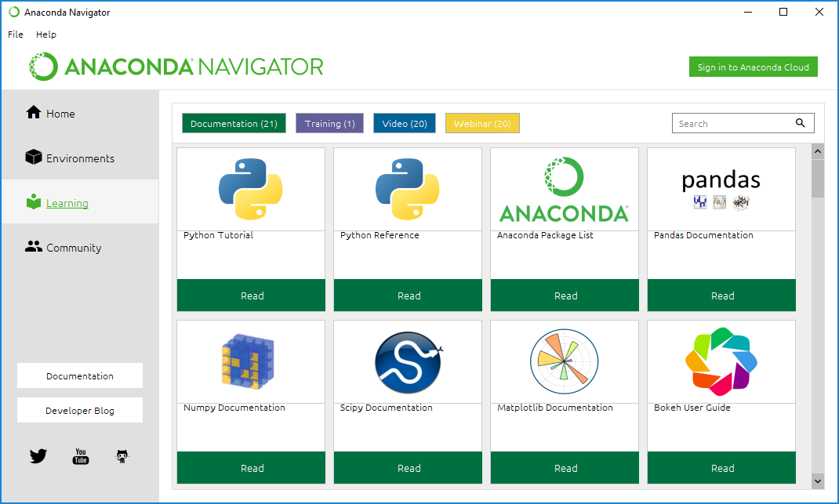Click the Bokeh User Guide logo
The height and width of the screenshot is (504, 839).
point(721,361)
